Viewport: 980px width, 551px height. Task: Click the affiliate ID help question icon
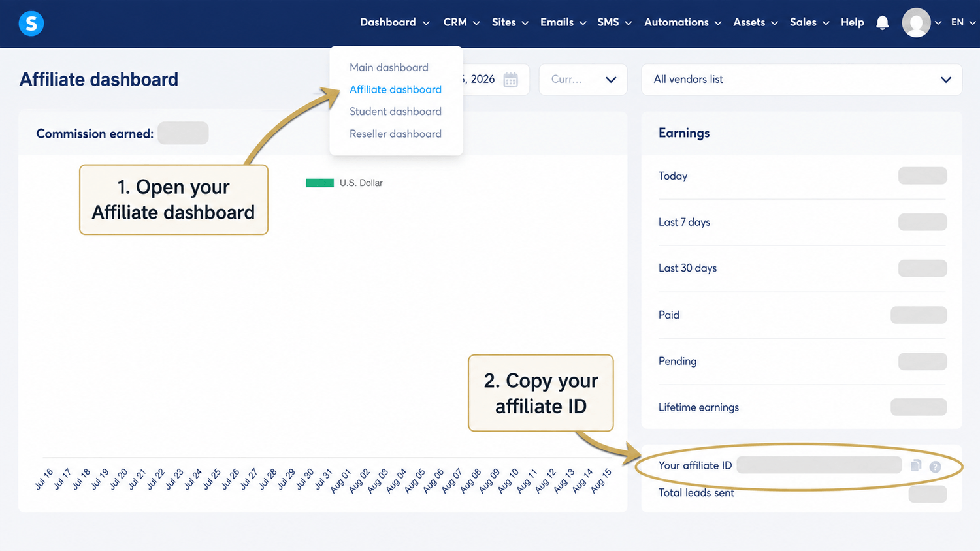coord(935,467)
